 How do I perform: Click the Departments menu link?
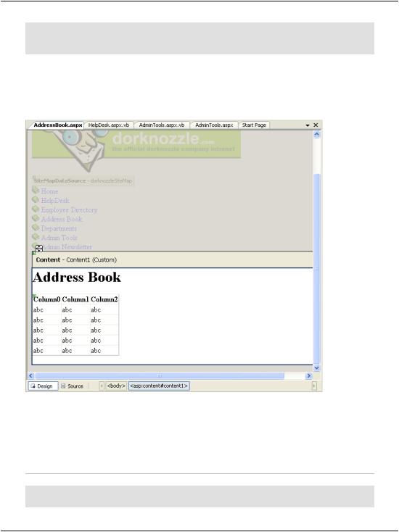[x=59, y=228]
